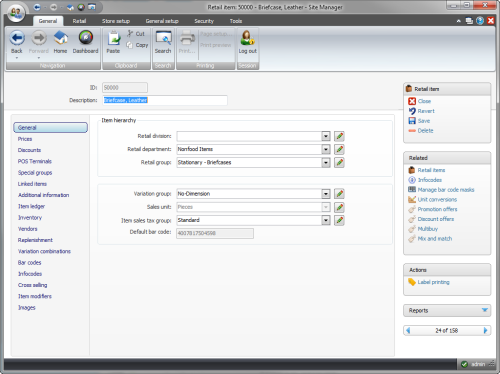500x374 pixels.
Task: Edit the Retail division entry
Action: tap(339, 136)
